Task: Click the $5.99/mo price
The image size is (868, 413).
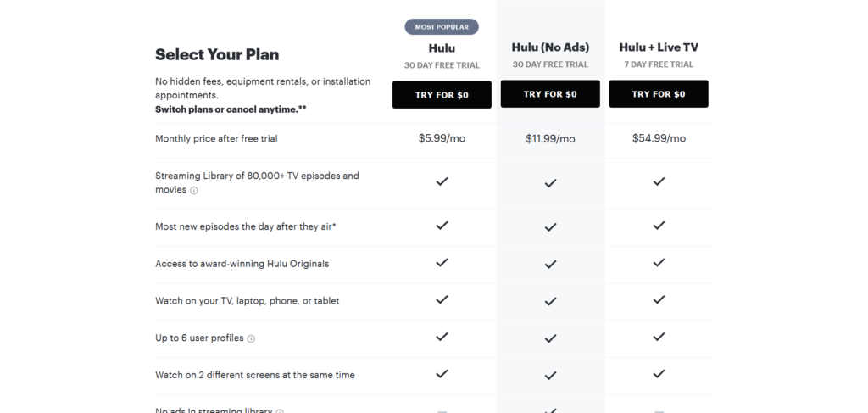Action: click(442, 138)
